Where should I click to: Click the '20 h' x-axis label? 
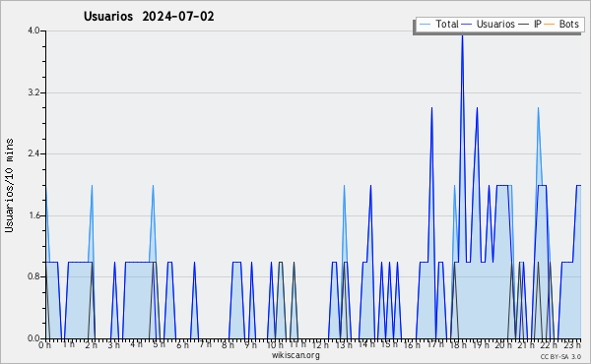(504, 344)
